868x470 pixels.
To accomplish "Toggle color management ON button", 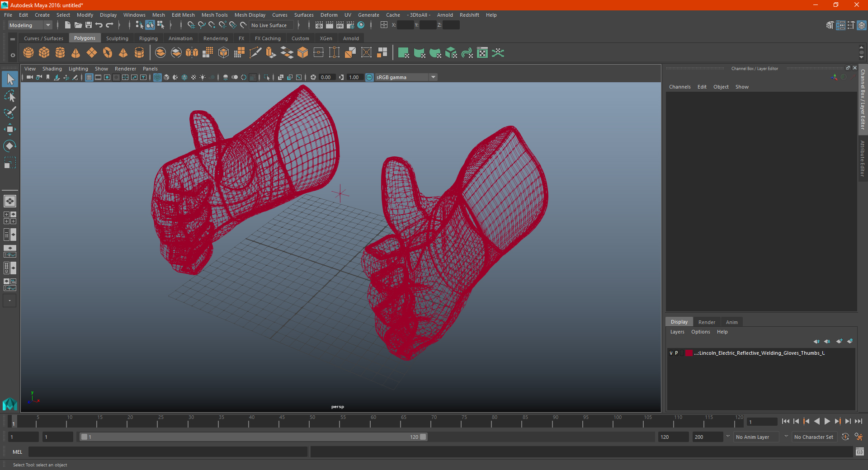I will (369, 77).
